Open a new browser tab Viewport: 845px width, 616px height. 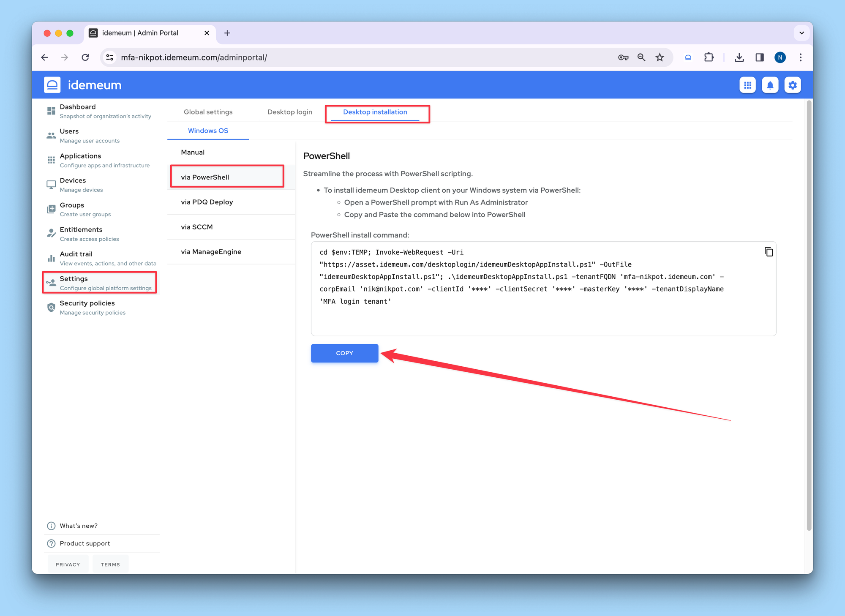[x=227, y=33]
